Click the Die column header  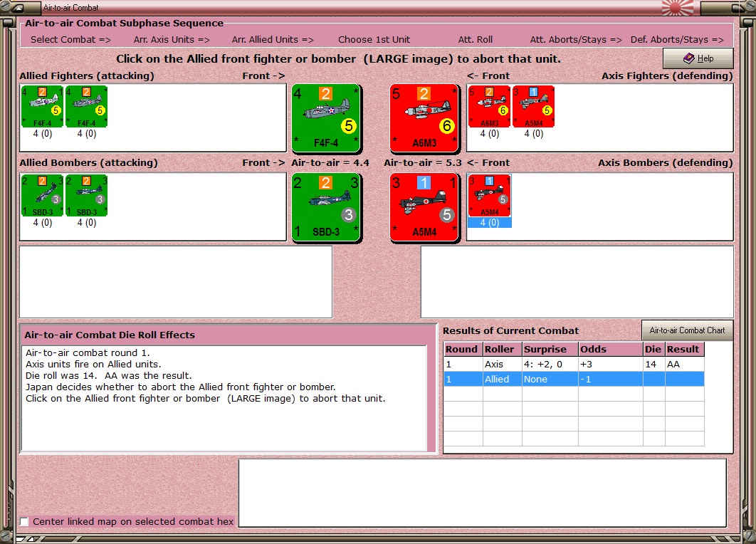[x=653, y=349]
